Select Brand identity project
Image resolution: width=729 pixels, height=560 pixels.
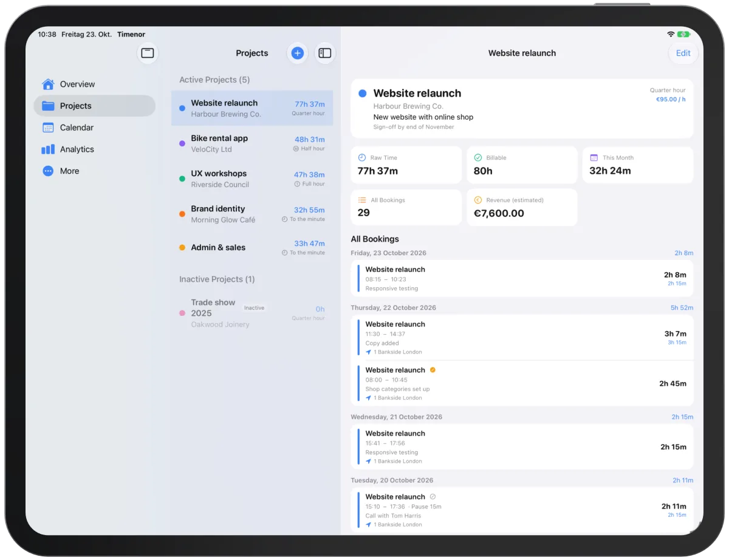252,214
